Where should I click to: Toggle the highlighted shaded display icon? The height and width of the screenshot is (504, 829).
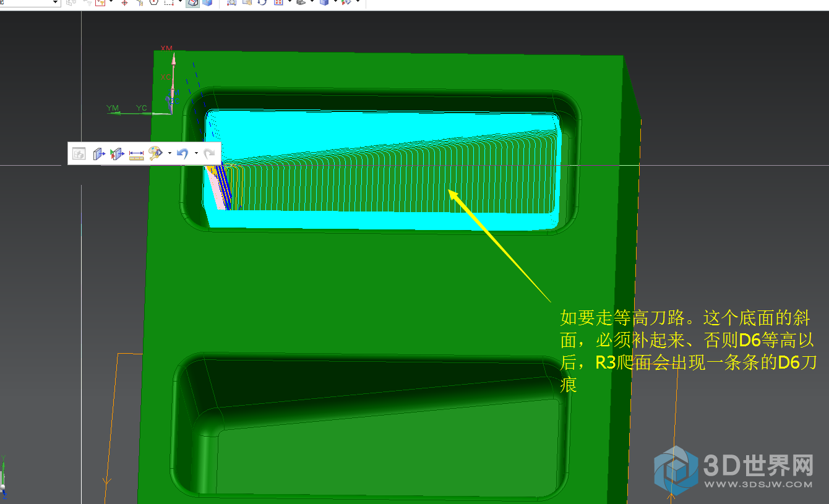tap(192, 2)
